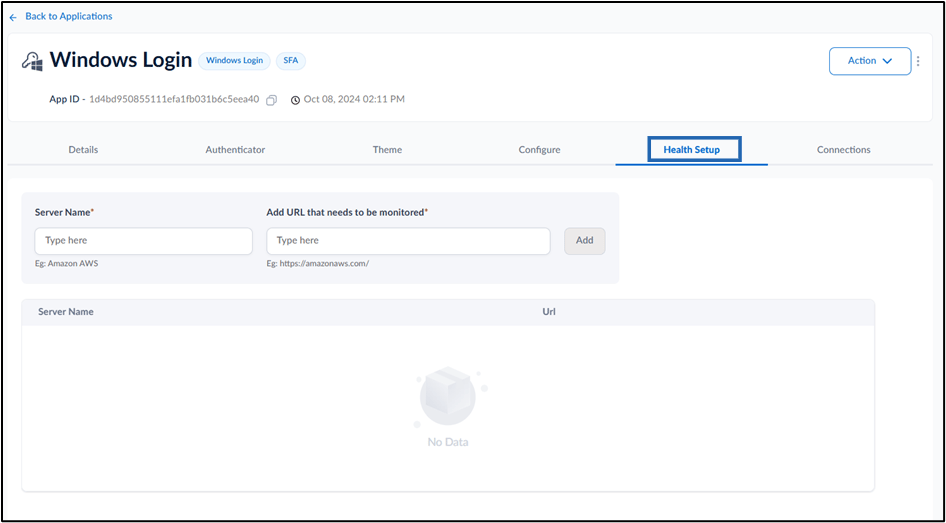Click the Url column header

(549, 312)
